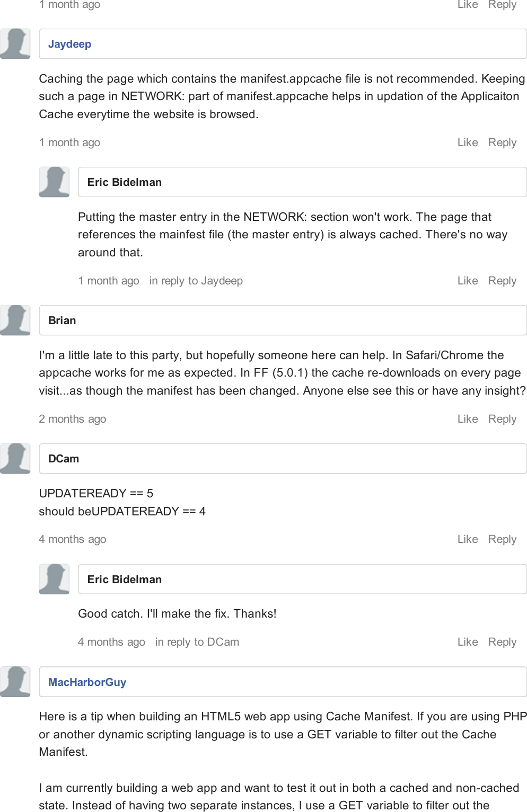The height and width of the screenshot is (812, 527).
Task: Click MacHarborGuy's profile avatar
Action: 15,682
